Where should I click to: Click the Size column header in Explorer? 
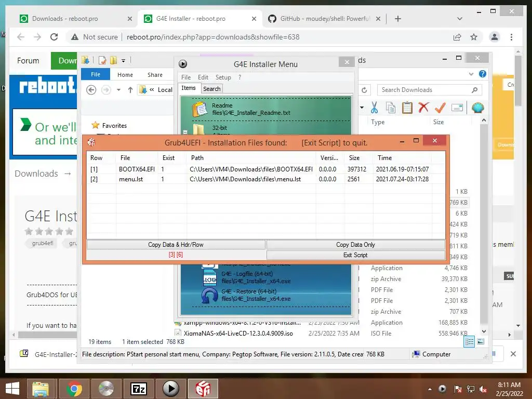[x=438, y=122]
